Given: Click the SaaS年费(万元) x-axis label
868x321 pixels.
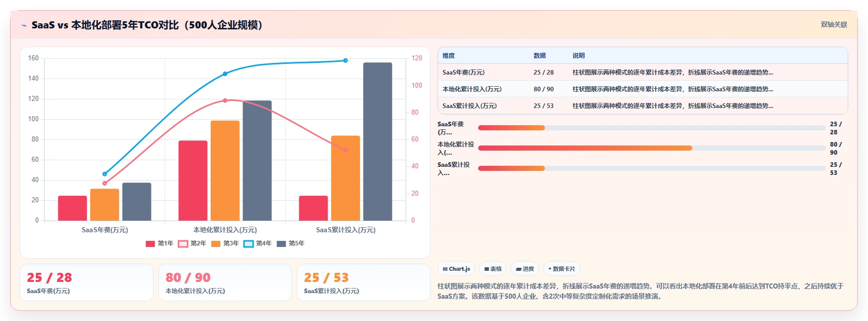Looking at the screenshot, I should coord(105,230).
